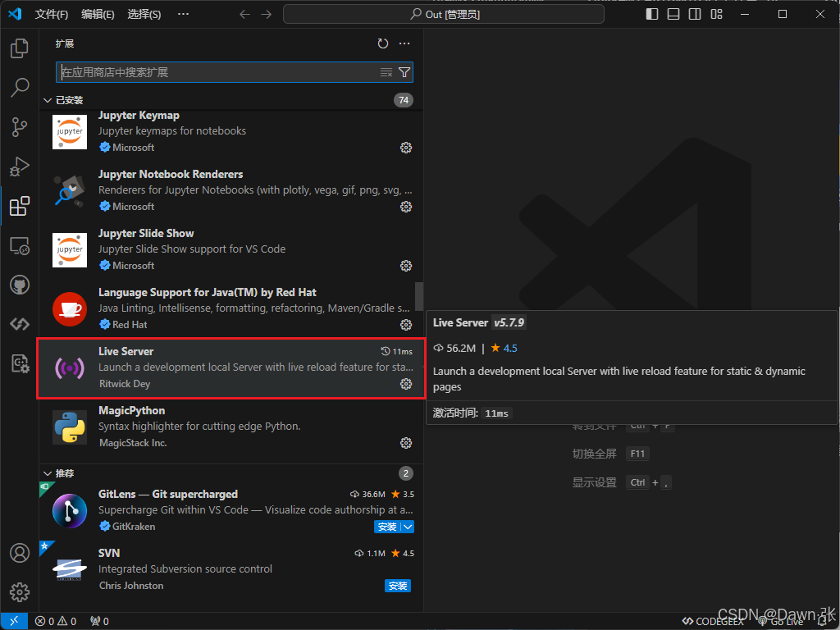The image size is (840, 630).
Task: Open Accounts icon in activity bar
Action: coord(20,553)
